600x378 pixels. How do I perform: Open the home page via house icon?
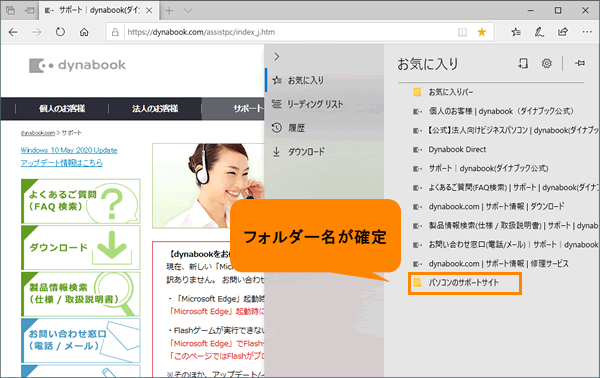(x=84, y=32)
